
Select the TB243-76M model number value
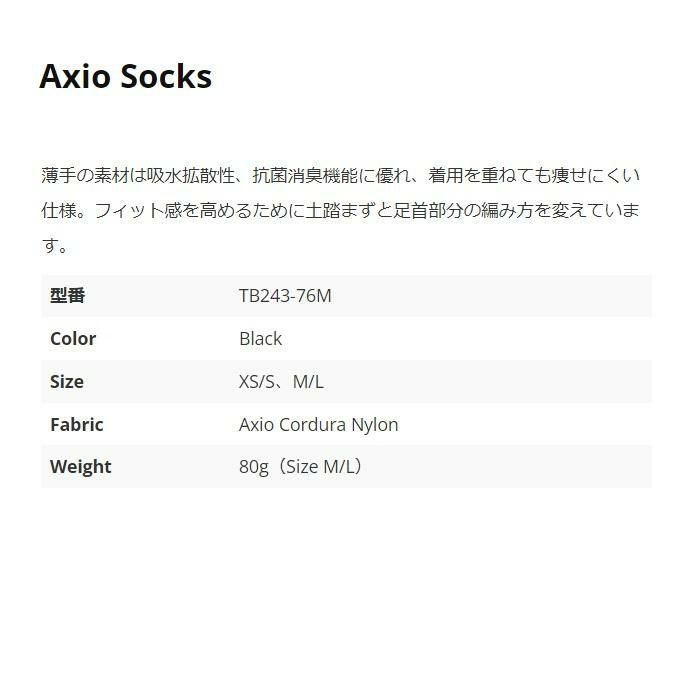click(x=285, y=296)
